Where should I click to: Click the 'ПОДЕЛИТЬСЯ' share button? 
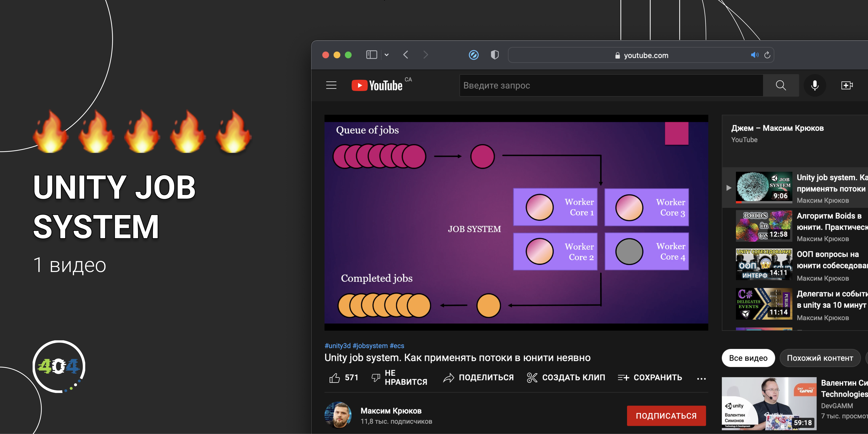[478, 378]
